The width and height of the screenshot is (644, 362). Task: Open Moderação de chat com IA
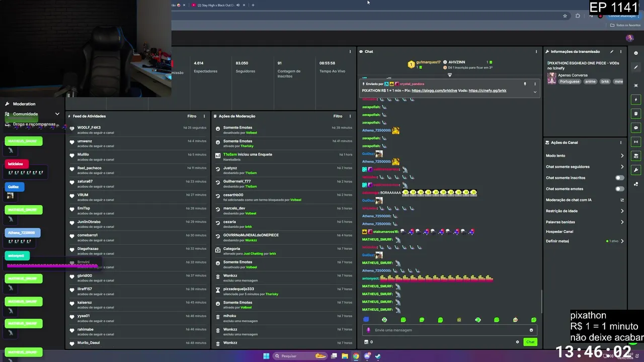pos(585,200)
